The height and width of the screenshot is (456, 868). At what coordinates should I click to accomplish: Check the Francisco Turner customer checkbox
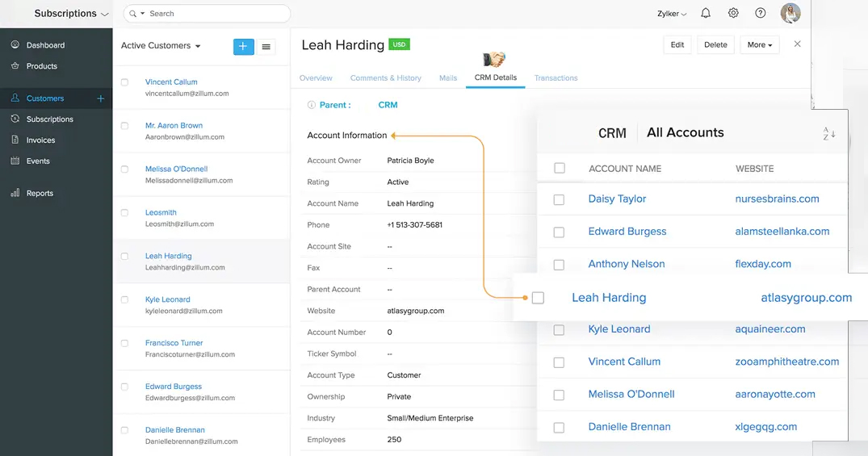[x=124, y=343]
